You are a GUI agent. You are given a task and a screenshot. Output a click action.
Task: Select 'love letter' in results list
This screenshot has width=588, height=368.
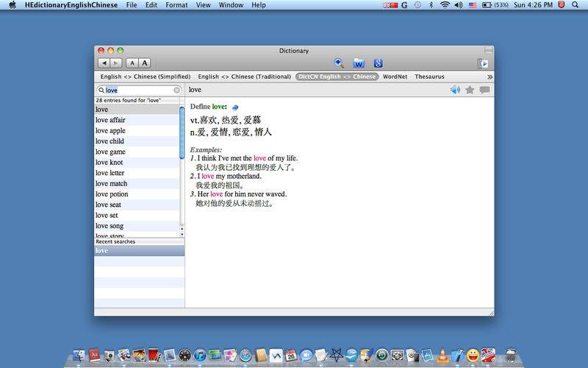pos(137,173)
